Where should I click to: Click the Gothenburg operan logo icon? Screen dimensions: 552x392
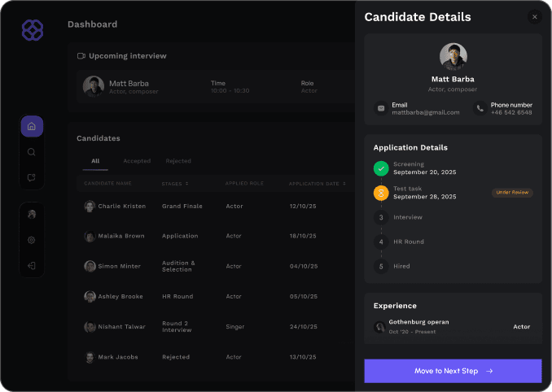[379, 327]
